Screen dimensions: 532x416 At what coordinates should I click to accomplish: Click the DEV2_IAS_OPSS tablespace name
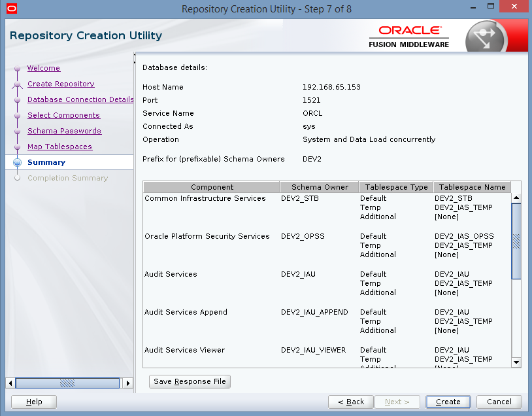(464, 236)
